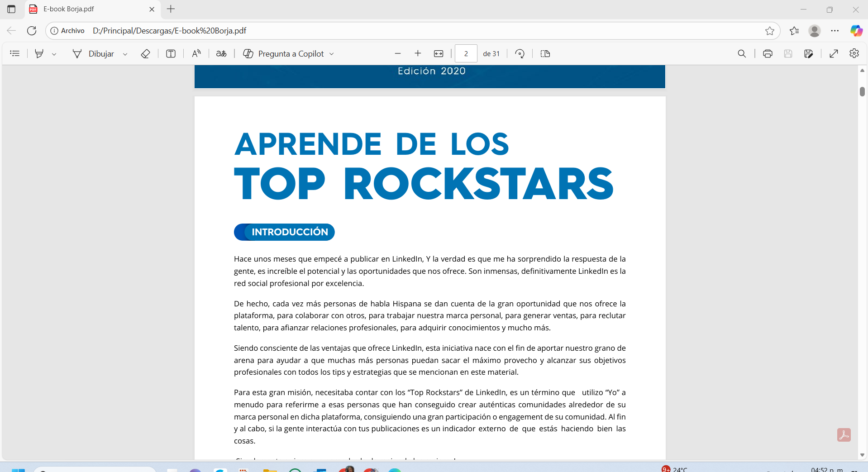Select the Eraser tool
Viewport: 868px width, 472px height.
[x=145, y=54]
